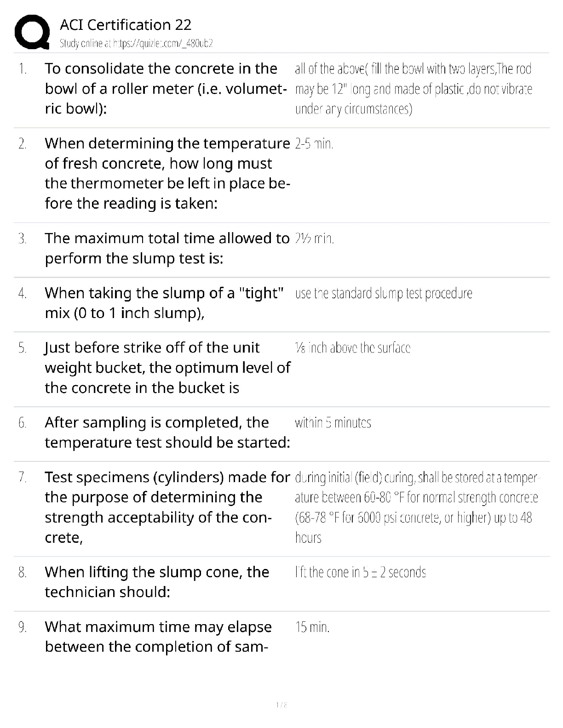Click answer 'use the standard slump test procedure'
Viewport: 563px width, 728px height.
pos(384,293)
